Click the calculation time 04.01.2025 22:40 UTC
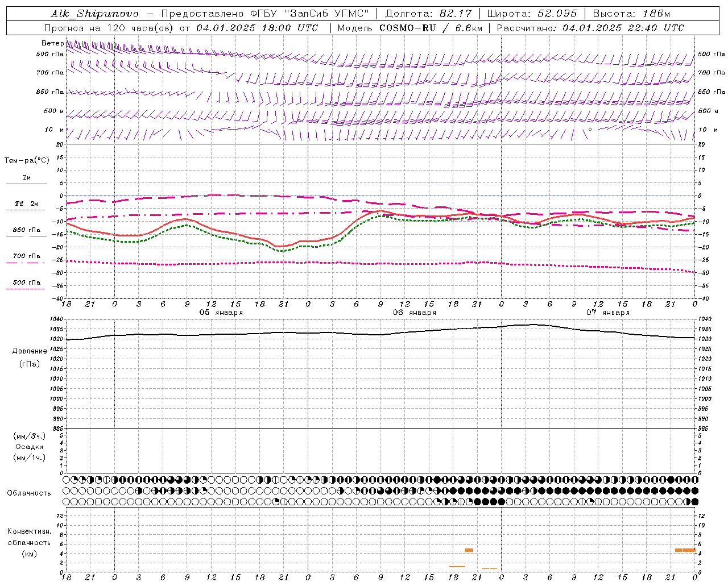The height and width of the screenshot is (582, 728). pyautogui.click(x=623, y=28)
